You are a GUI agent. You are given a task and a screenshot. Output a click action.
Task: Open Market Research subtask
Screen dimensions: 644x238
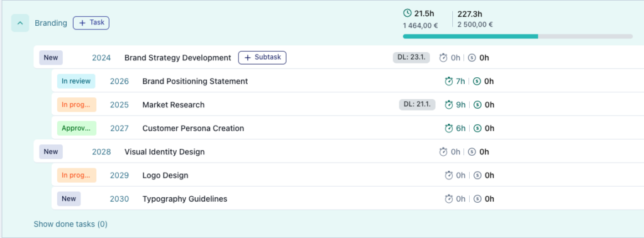174,105
